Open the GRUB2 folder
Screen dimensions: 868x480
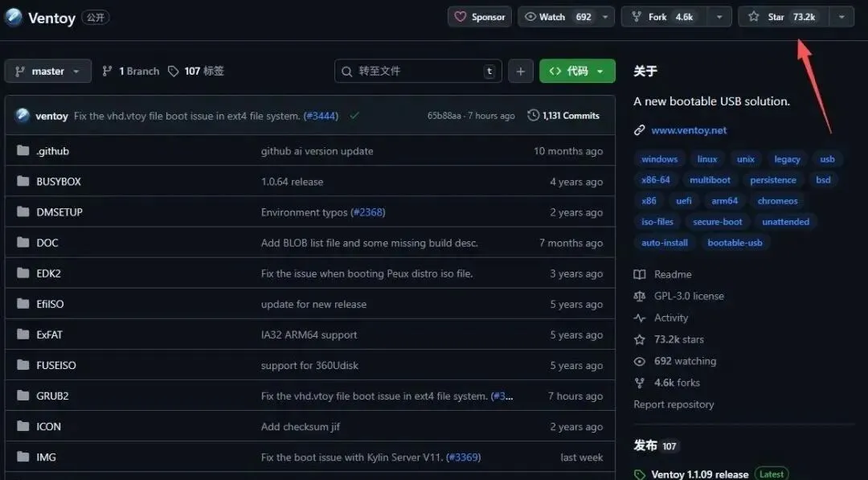click(x=52, y=396)
